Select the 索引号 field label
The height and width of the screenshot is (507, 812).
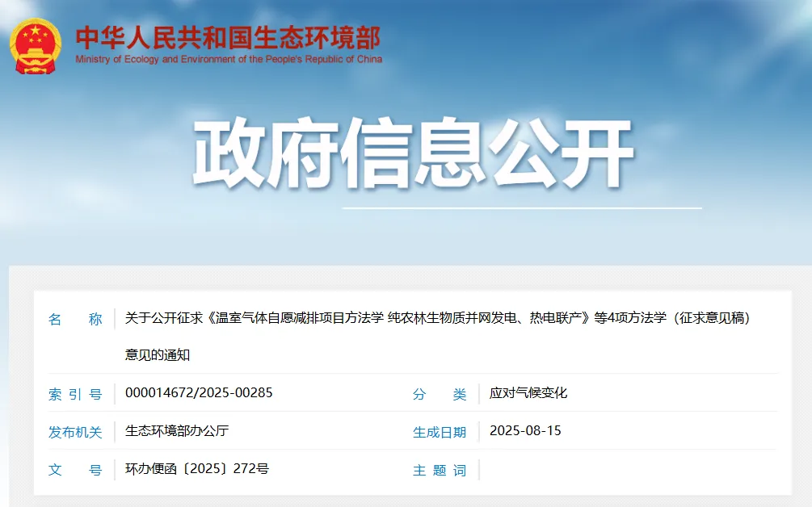coord(75,395)
